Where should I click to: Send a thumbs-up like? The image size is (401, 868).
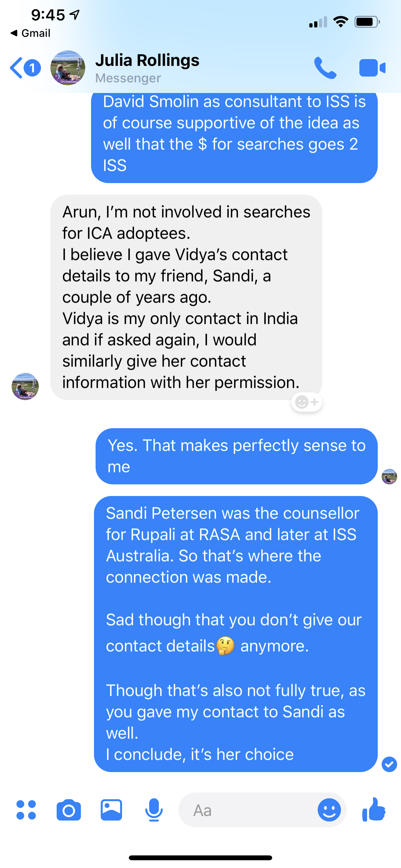coord(373,809)
